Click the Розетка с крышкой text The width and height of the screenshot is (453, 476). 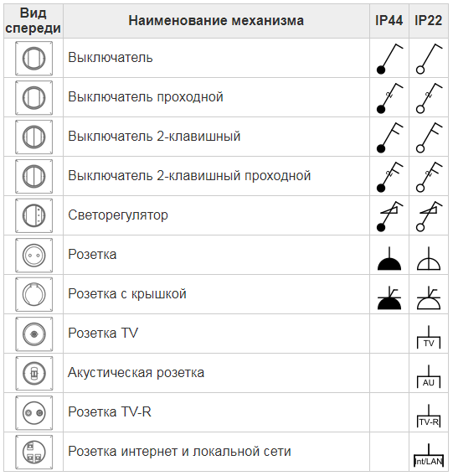(x=127, y=294)
